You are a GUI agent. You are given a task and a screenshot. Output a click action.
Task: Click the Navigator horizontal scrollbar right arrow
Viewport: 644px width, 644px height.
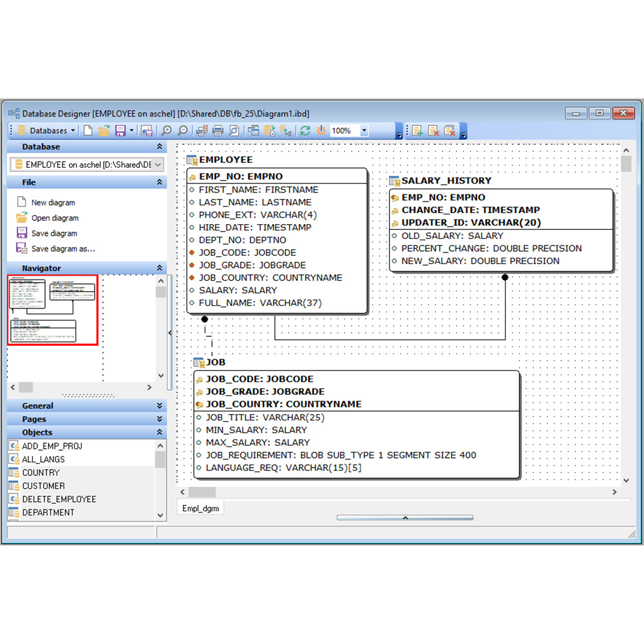[149, 387]
